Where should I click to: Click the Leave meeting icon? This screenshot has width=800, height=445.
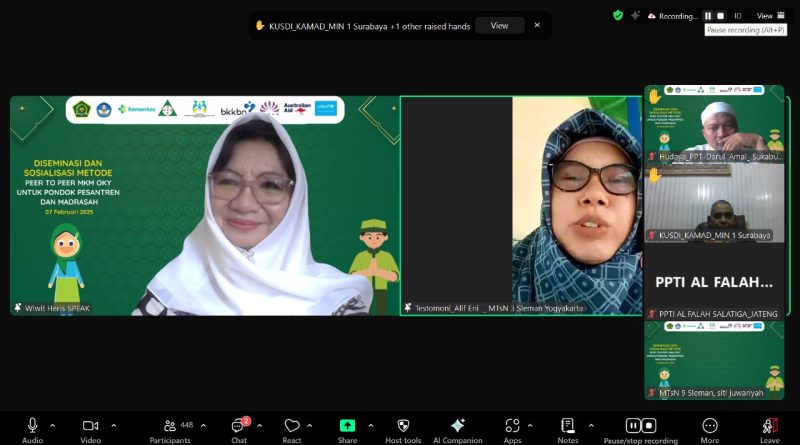click(769, 425)
